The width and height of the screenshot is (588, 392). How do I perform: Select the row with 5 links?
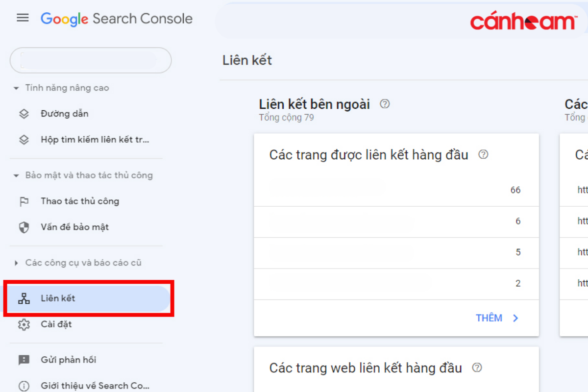point(396,253)
